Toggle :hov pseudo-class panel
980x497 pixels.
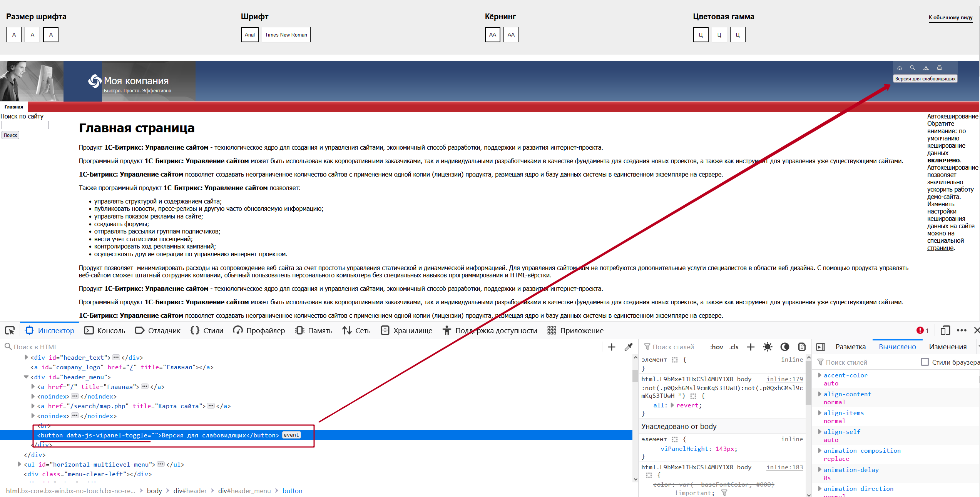tap(716, 347)
